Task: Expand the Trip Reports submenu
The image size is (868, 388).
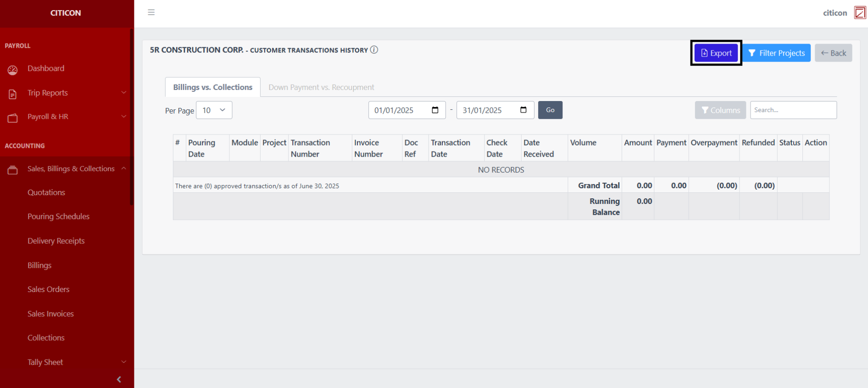Action: [123, 93]
